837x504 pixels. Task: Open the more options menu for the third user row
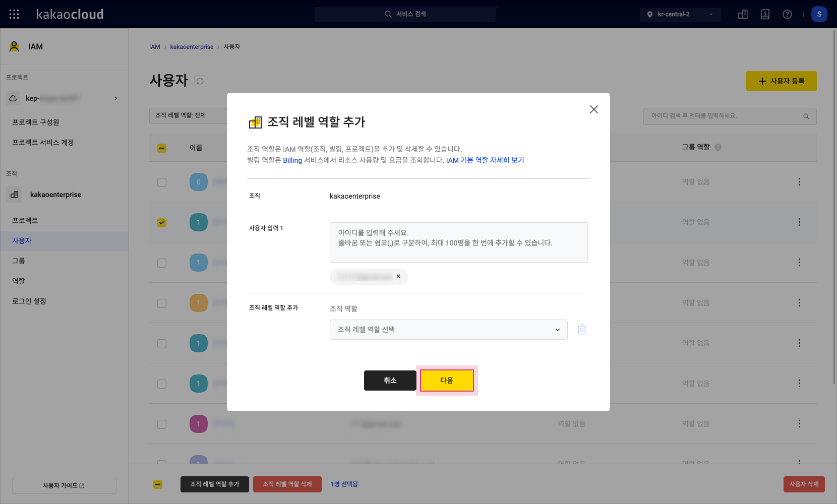pos(799,262)
